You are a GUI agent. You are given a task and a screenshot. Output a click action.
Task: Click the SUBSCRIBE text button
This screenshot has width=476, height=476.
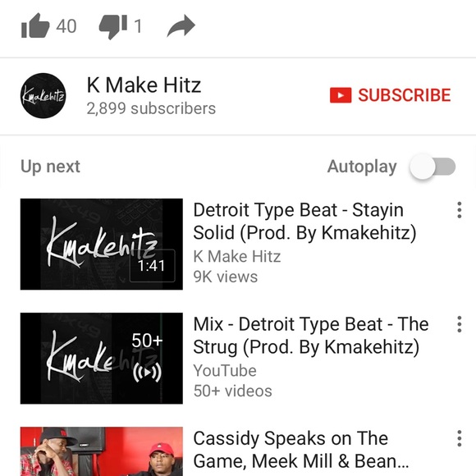click(x=405, y=95)
